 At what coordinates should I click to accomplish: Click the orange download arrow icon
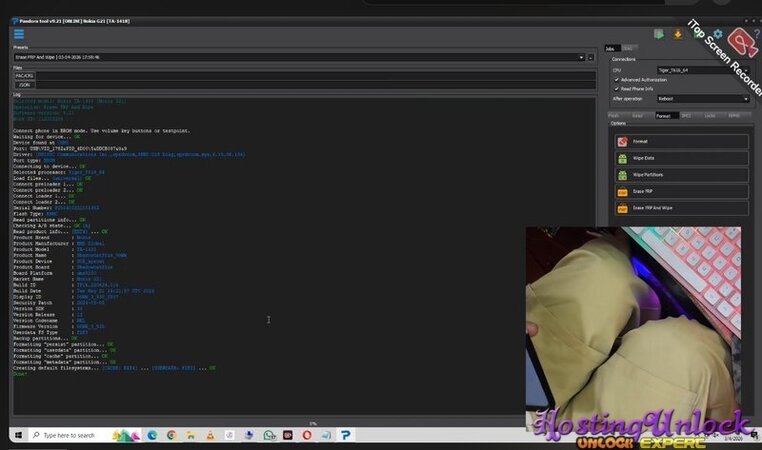pyautogui.click(x=677, y=34)
